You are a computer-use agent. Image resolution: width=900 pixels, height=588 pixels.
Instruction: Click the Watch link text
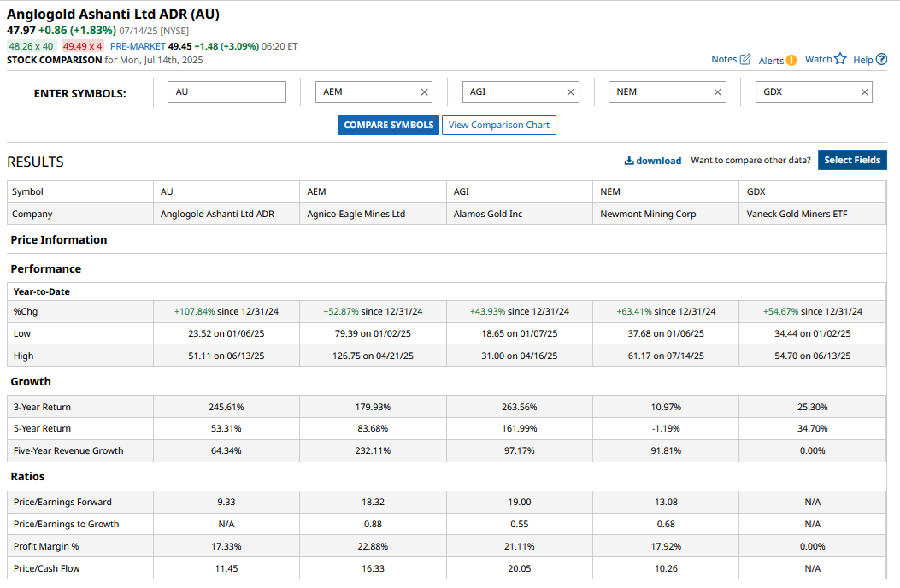click(818, 59)
